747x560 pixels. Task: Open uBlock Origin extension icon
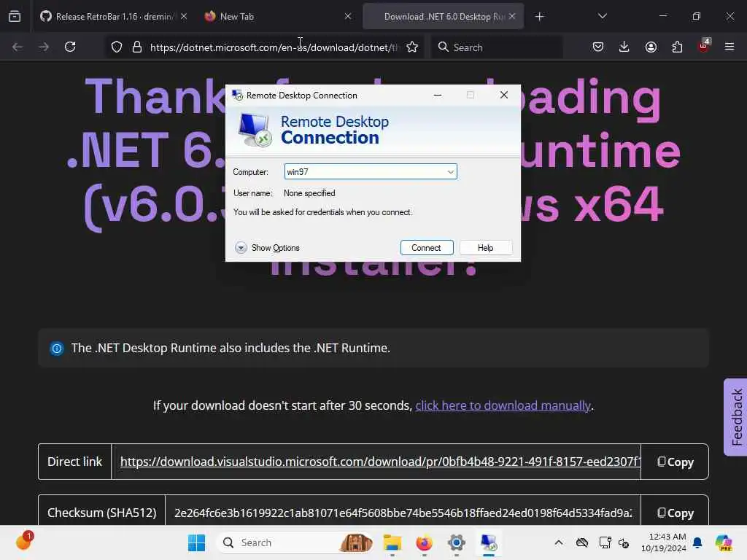pos(704,46)
